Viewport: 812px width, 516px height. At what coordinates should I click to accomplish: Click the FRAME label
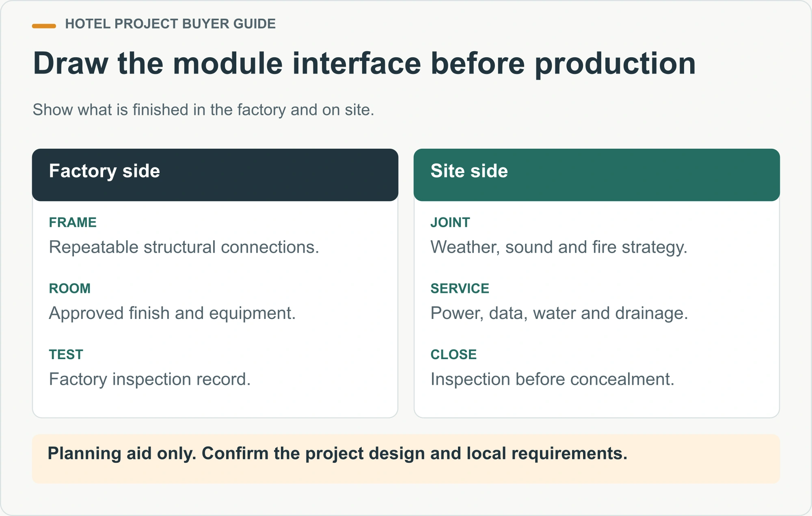tap(73, 222)
